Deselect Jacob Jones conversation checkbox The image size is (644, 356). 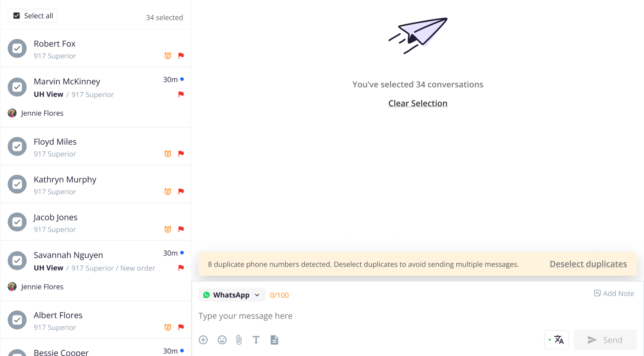17,222
